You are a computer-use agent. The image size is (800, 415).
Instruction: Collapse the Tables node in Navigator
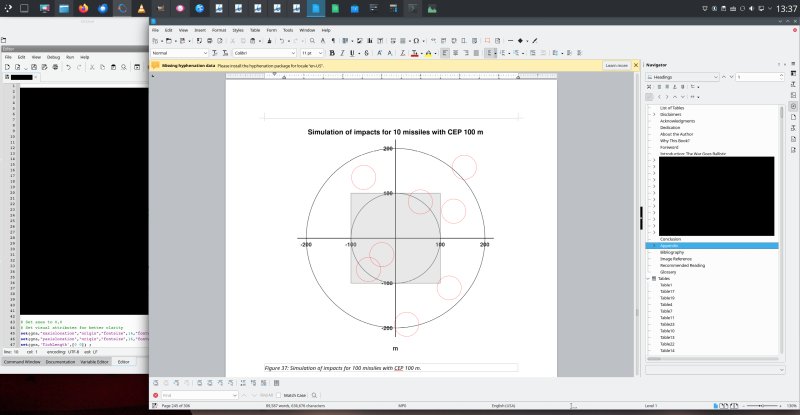(x=648, y=278)
